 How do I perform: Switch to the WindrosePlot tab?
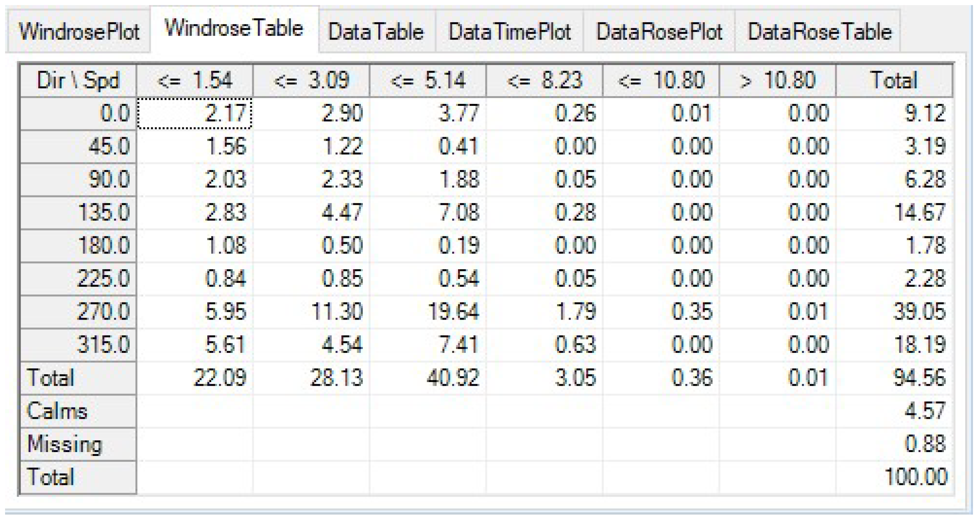(x=79, y=32)
